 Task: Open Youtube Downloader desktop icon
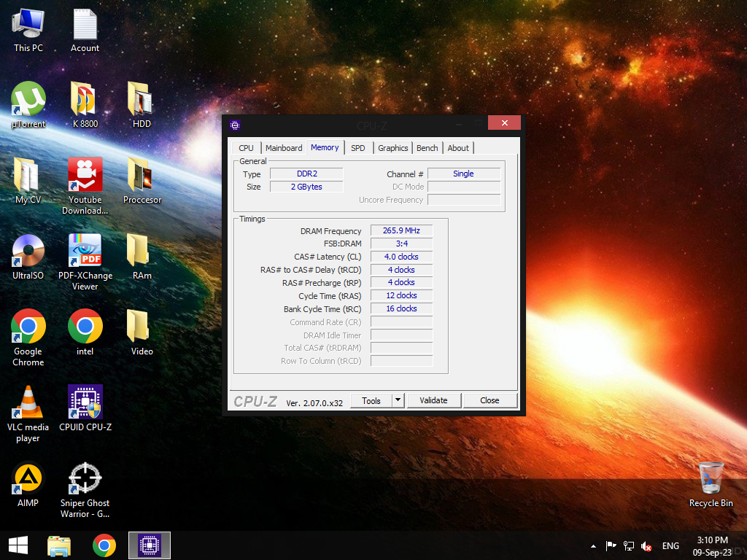[85, 175]
